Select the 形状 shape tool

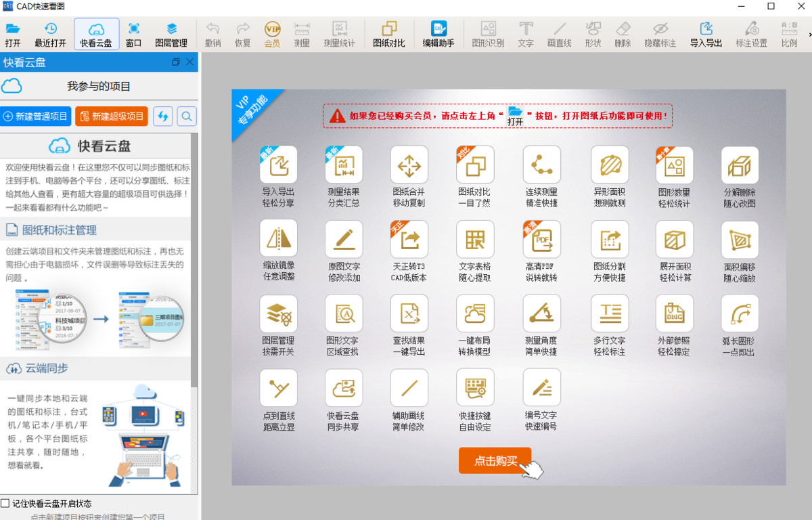(593, 35)
